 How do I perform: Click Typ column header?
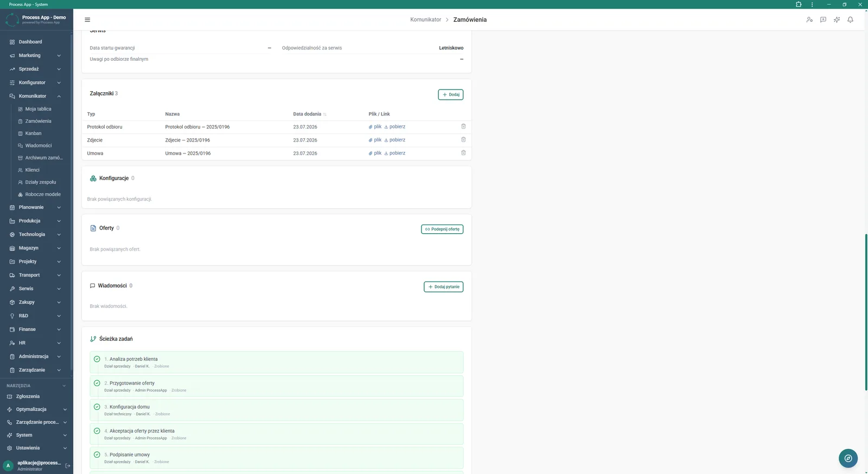pos(91,114)
